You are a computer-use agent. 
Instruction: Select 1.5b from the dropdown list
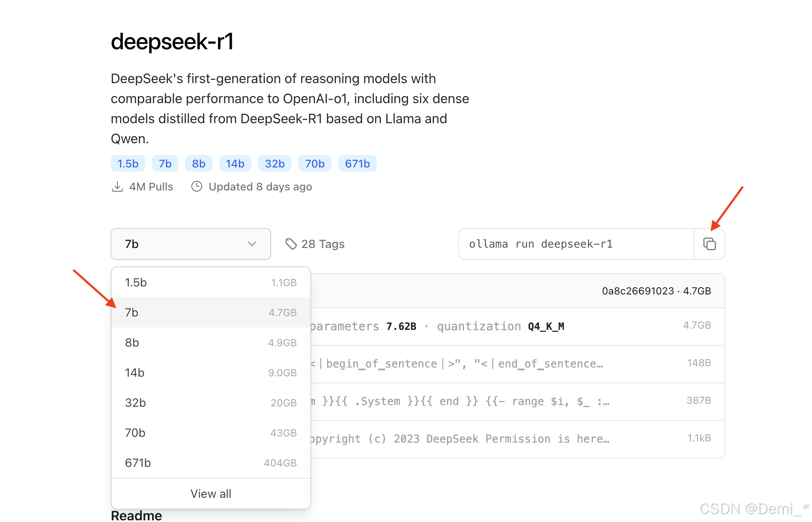coord(211,283)
